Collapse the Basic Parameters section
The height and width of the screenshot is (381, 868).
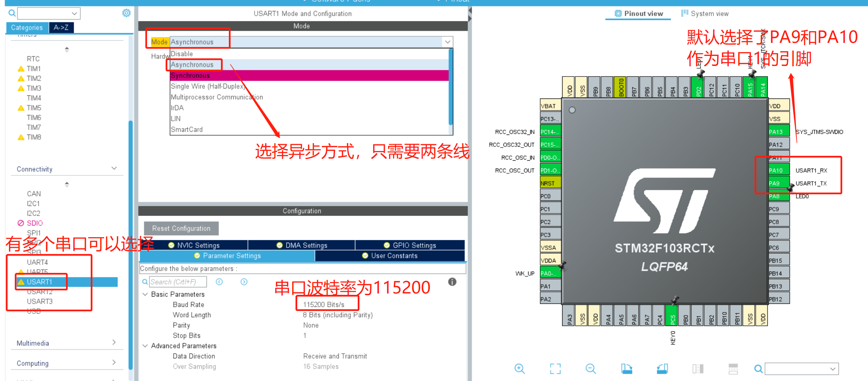coord(145,294)
